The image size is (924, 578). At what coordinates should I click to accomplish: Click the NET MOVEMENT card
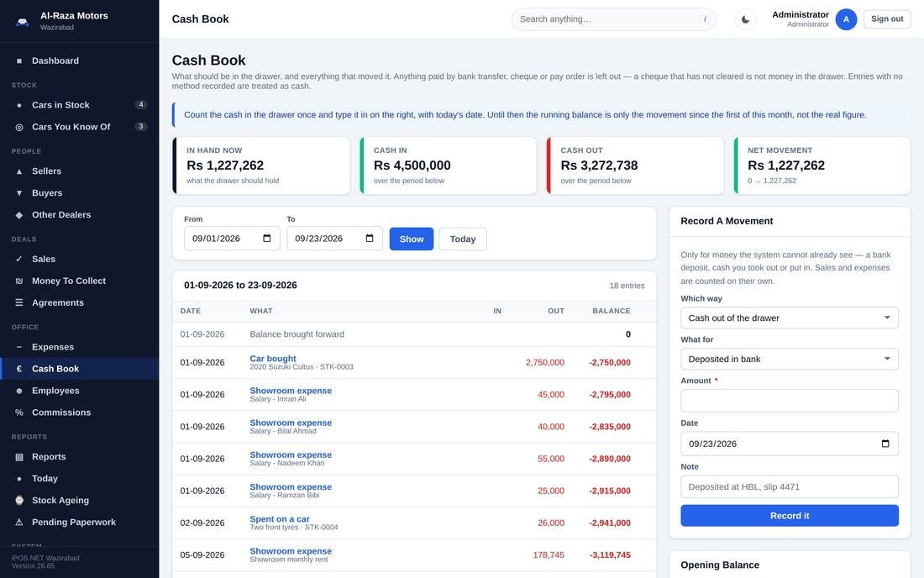(x=822, y=166)
